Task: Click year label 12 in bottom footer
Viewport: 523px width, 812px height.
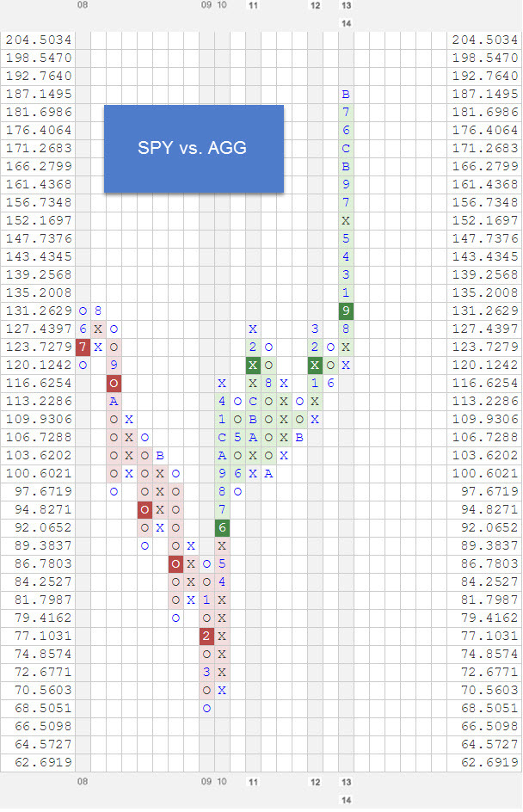Action: point(316,782)
